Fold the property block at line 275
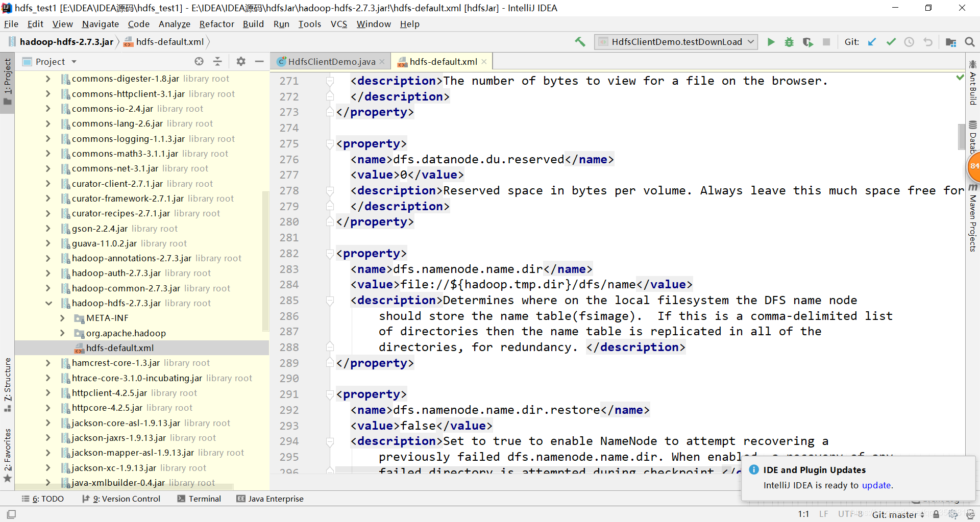The image size is (980, 522). click(330, 144)
